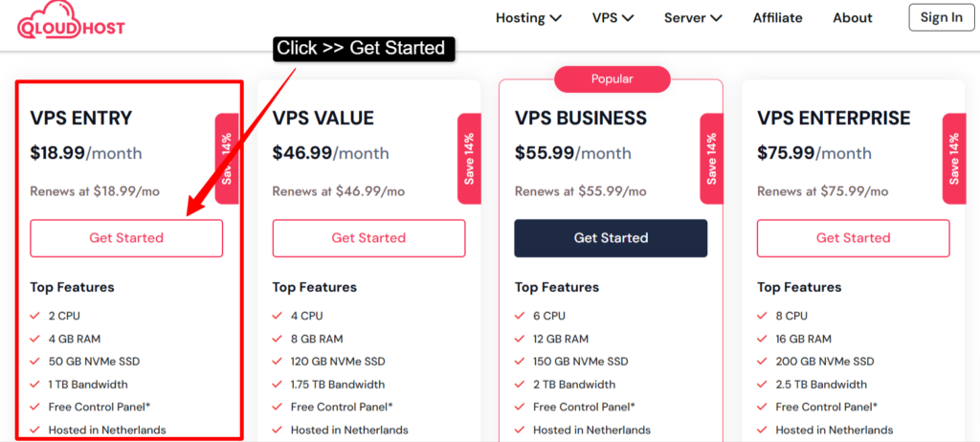980x442 pixels.
Task: Click the Popular badge above VPS BUSINESS
Action: 612,79
